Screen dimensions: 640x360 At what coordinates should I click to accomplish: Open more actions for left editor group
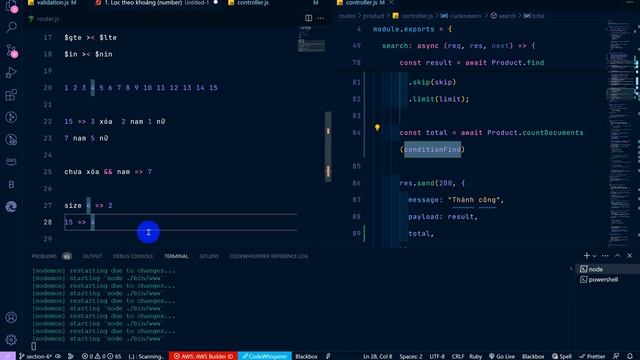pos(321,18)
